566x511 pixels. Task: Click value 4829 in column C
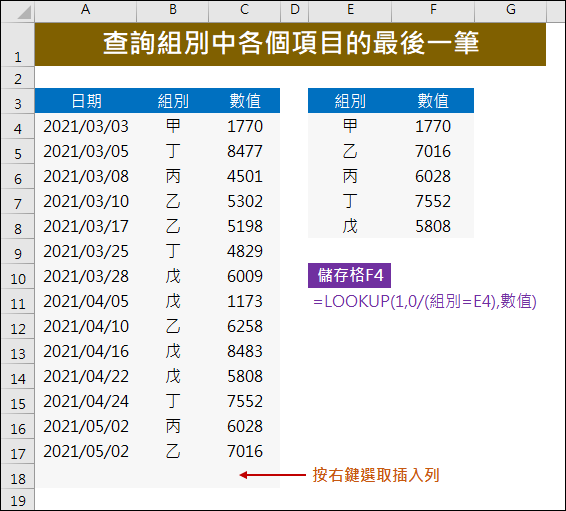(x=244, y=251)
